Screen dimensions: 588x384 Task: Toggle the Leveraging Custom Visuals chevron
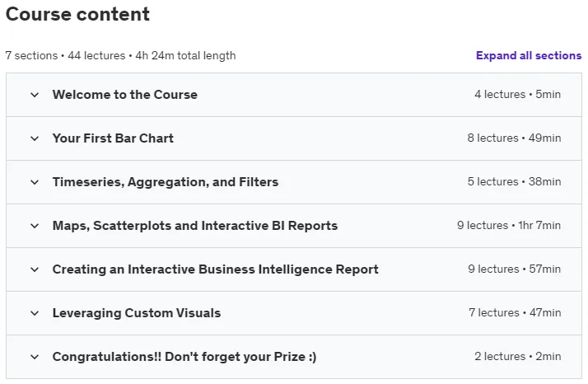pos(35,313)
